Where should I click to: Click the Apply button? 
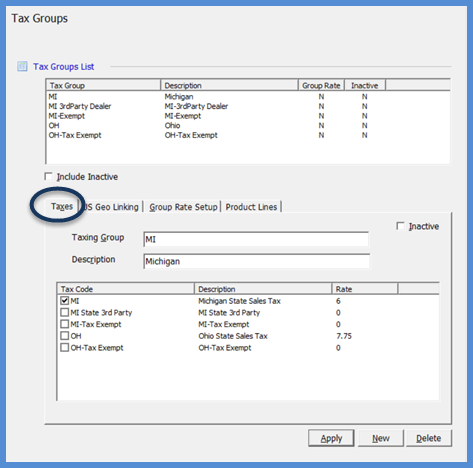(x=331, y=438)
